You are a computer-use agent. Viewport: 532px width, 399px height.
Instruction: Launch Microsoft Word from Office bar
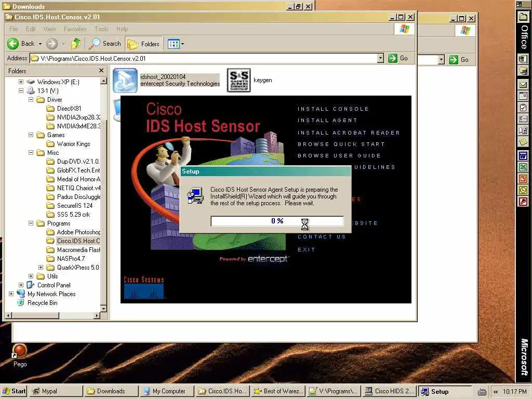pos(523,156)
